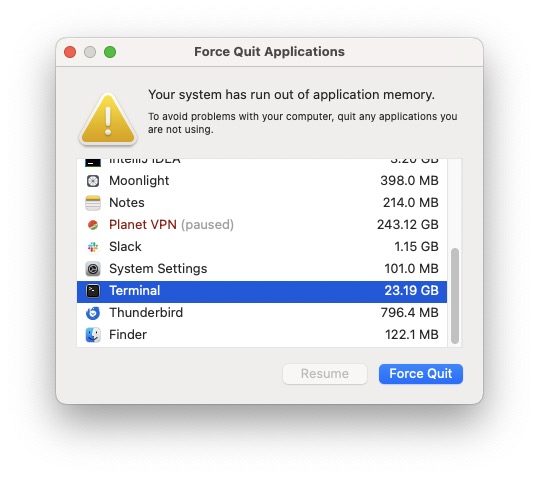Click the Finder face icon
539x478 pixels.
[93, 335]
